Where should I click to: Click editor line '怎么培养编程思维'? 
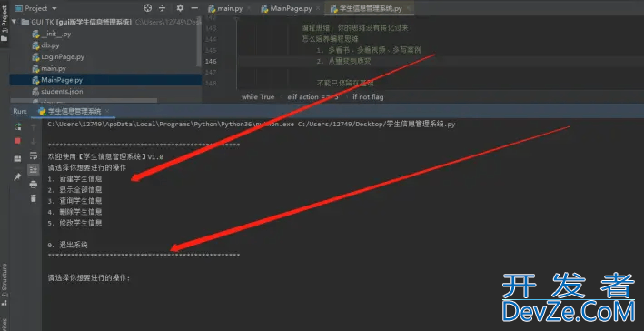tap(330, 39)
